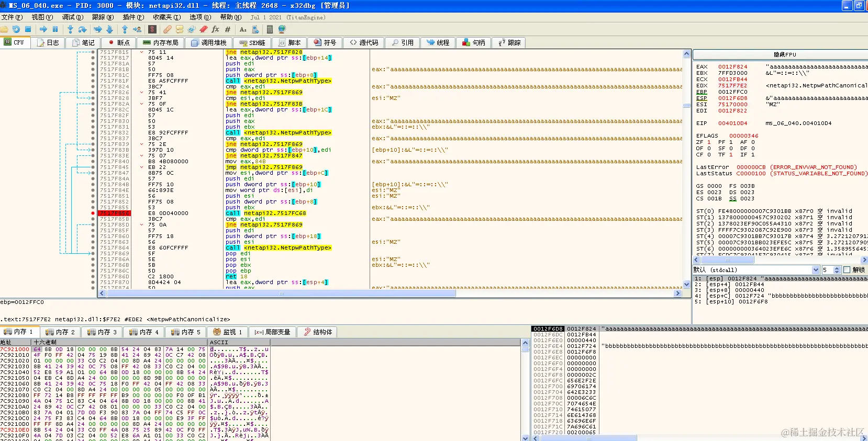This screenshot has height=441, width=868.
Task: Step into with the toolbar icon
Action: tap(70, 29)
